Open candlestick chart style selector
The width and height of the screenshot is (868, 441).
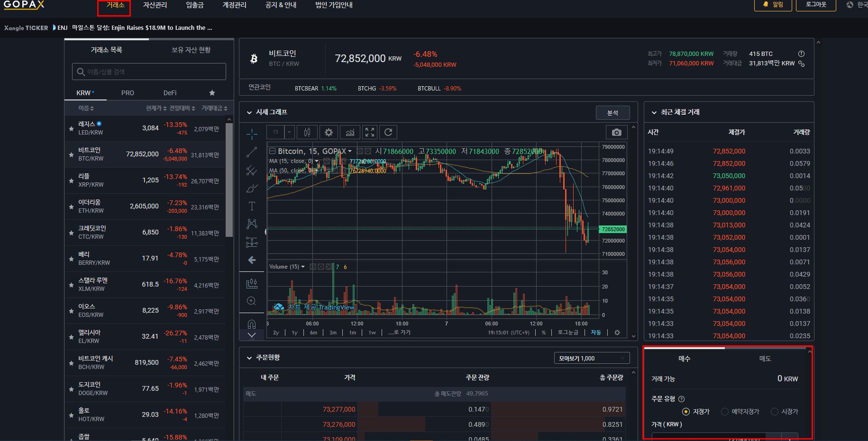pos(307,132)
